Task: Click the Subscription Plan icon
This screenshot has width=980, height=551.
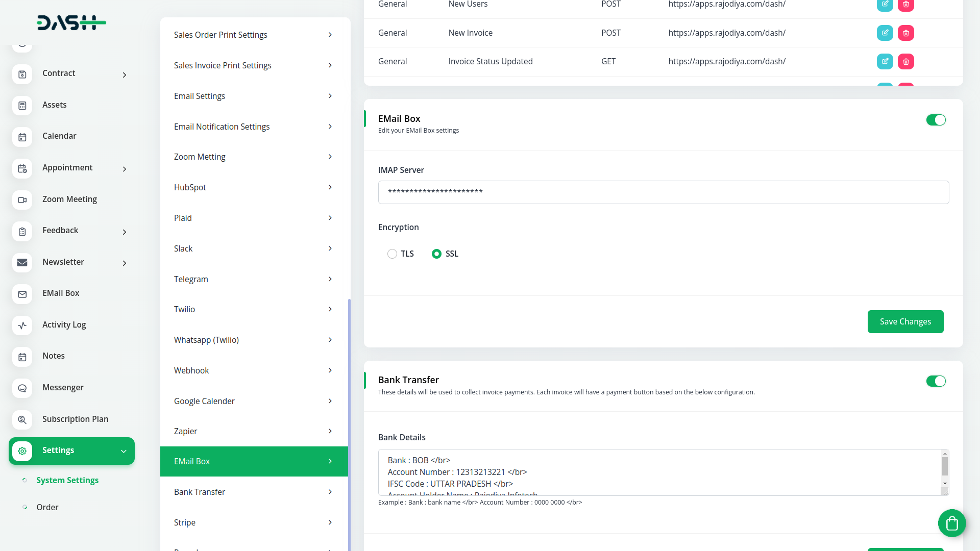Action: coord(22,419)
